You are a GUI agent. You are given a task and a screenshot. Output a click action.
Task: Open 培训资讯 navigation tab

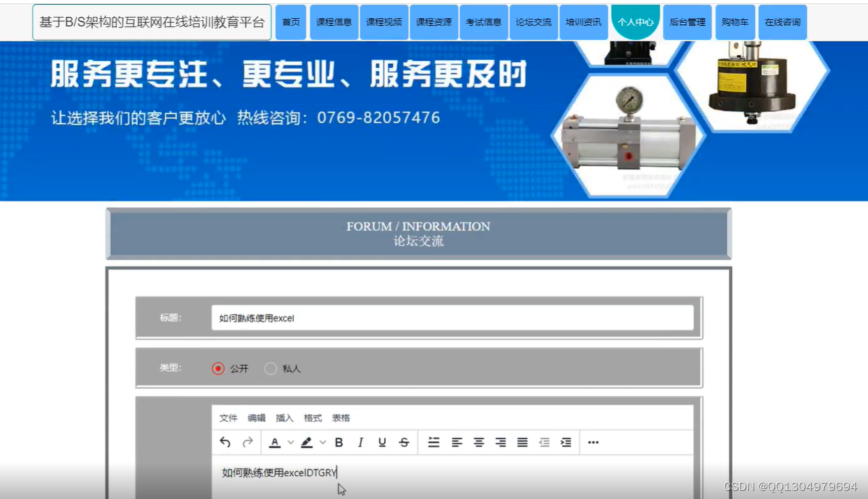584,22
